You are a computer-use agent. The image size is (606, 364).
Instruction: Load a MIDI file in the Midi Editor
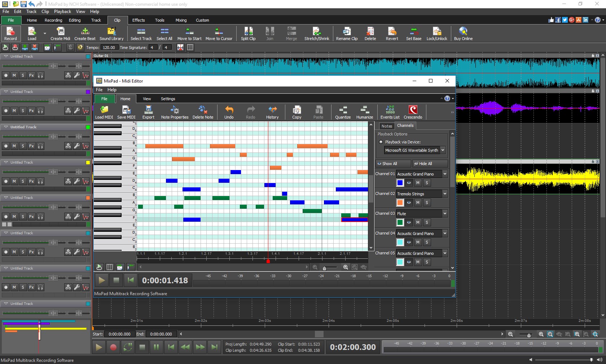(104, 112)
